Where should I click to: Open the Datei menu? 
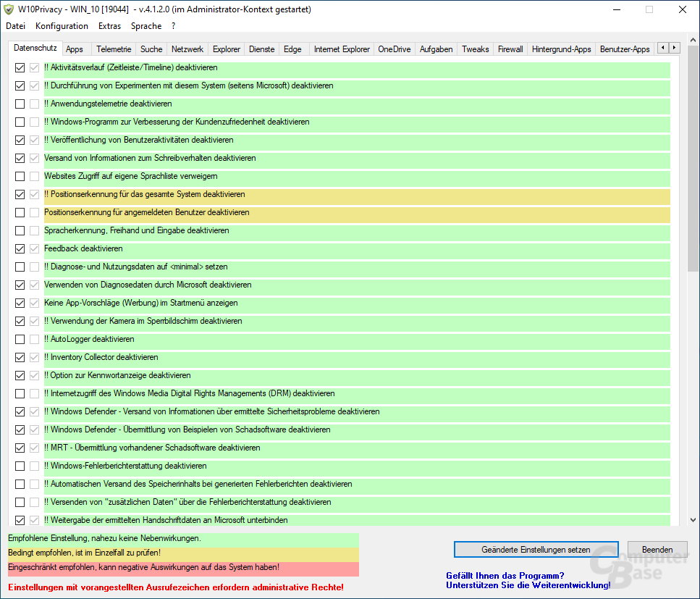pos(16,26)
